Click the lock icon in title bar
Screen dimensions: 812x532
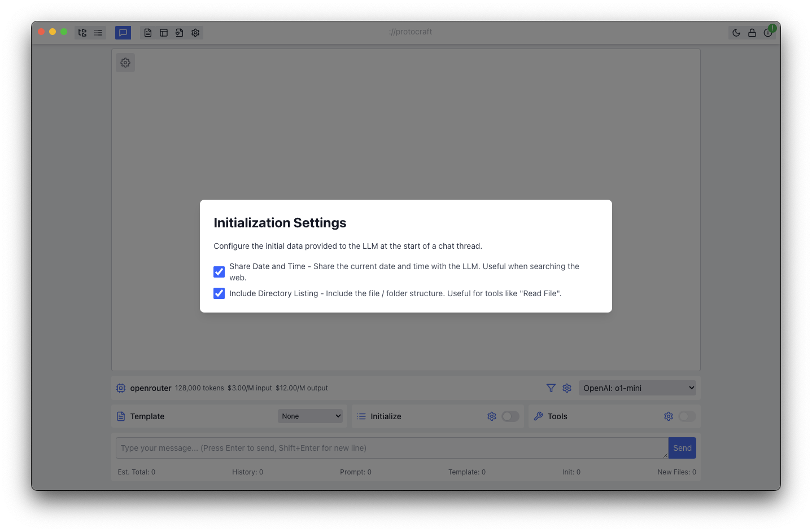tap(752, 33)
